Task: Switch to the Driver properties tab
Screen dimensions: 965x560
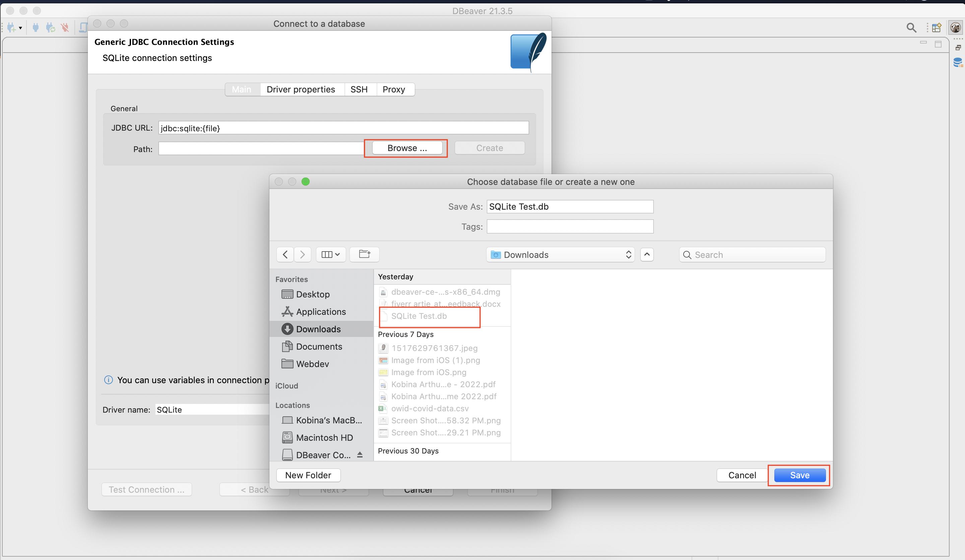Action: click(301, 89)
